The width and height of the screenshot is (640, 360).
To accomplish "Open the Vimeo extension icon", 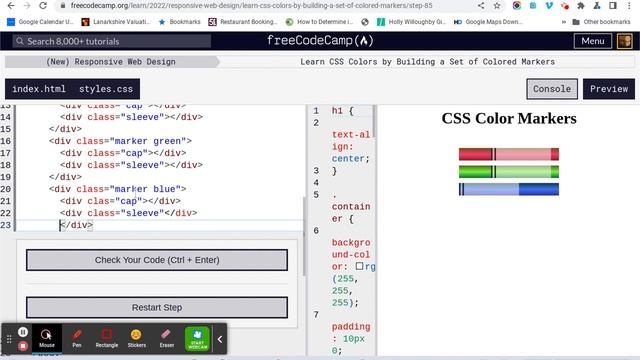I will click(x=549, y=6).
